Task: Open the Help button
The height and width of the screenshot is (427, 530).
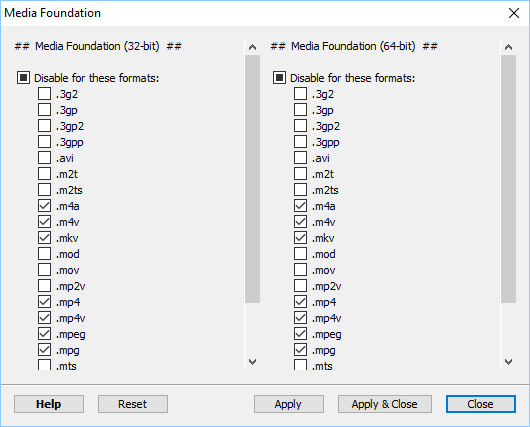Action: 49,404
